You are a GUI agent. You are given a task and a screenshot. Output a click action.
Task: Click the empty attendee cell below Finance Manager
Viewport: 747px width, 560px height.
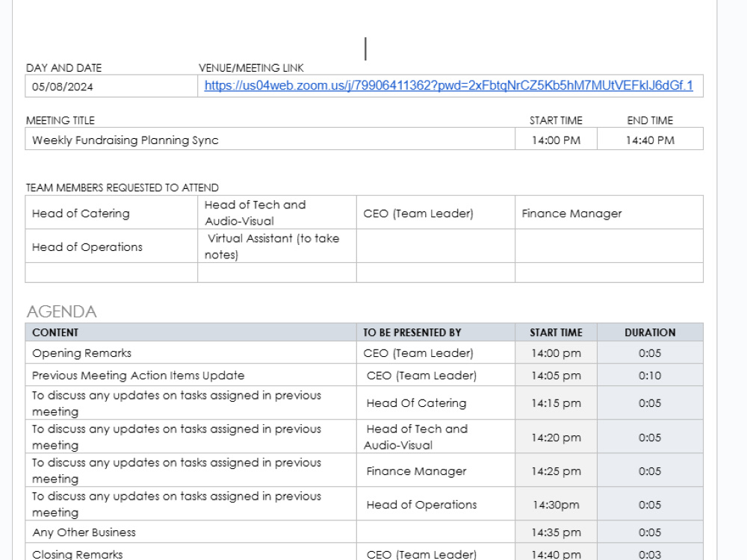[x=609, y=246]
